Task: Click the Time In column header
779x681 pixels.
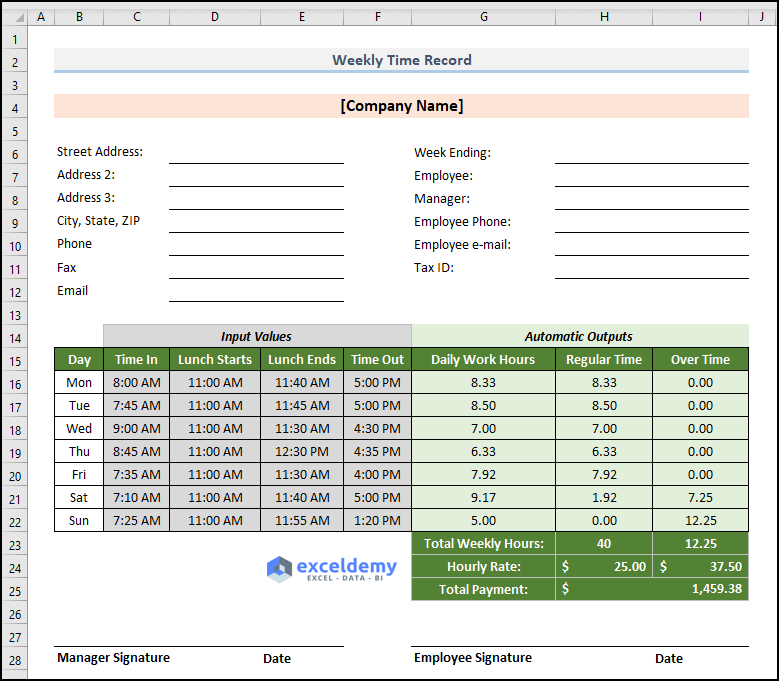Action: click(137, 360)
